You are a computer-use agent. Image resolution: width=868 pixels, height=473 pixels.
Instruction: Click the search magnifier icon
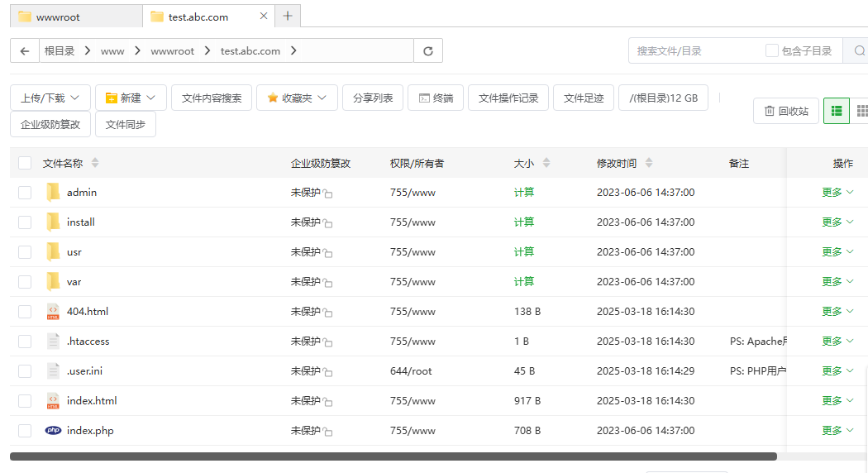[859, 50]
